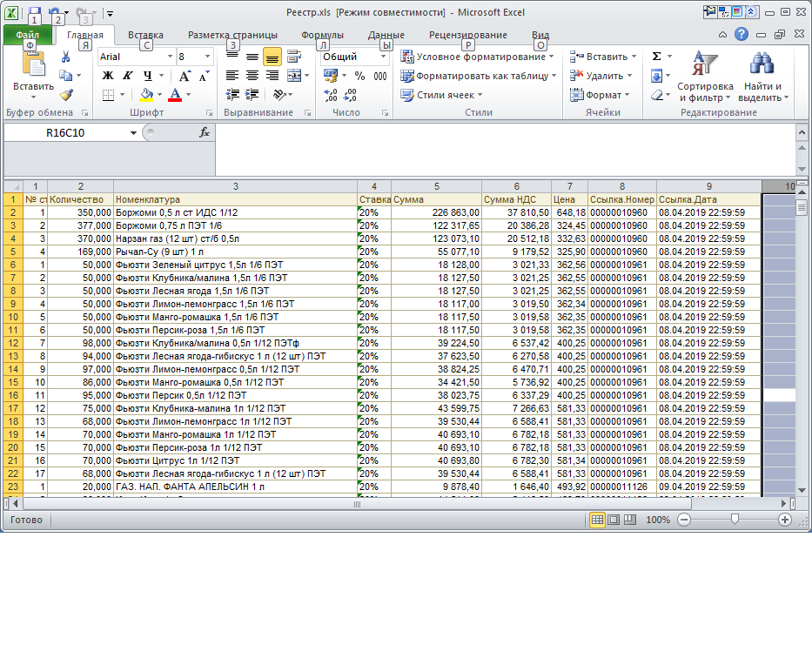Toggle align text left

[232, 76]
